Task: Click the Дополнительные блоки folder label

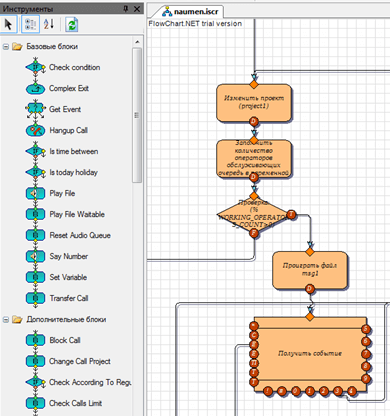Action: [66, 320]
